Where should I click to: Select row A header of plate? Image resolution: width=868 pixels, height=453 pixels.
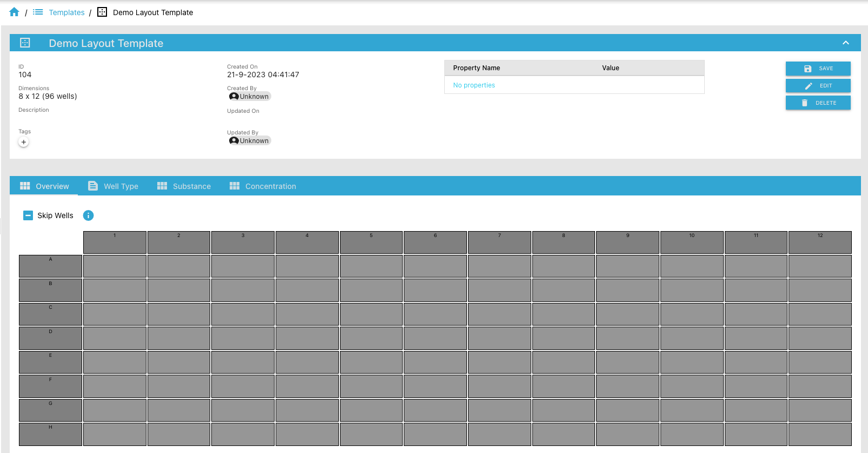pos(50,266)
